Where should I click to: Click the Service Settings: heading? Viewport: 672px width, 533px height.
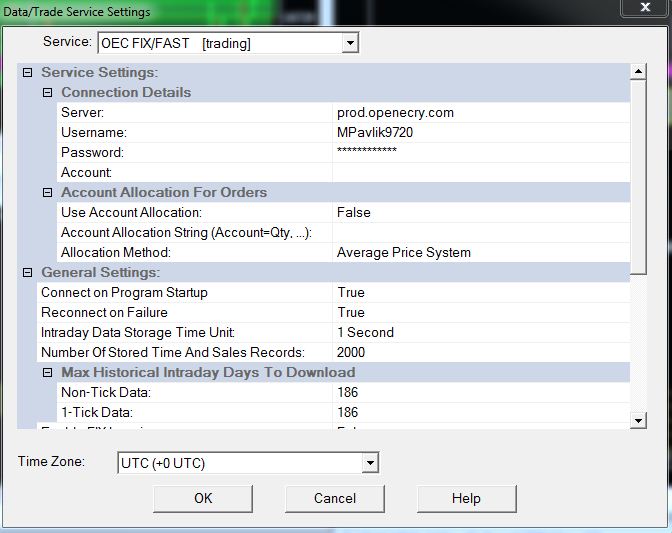coord(99,72)
